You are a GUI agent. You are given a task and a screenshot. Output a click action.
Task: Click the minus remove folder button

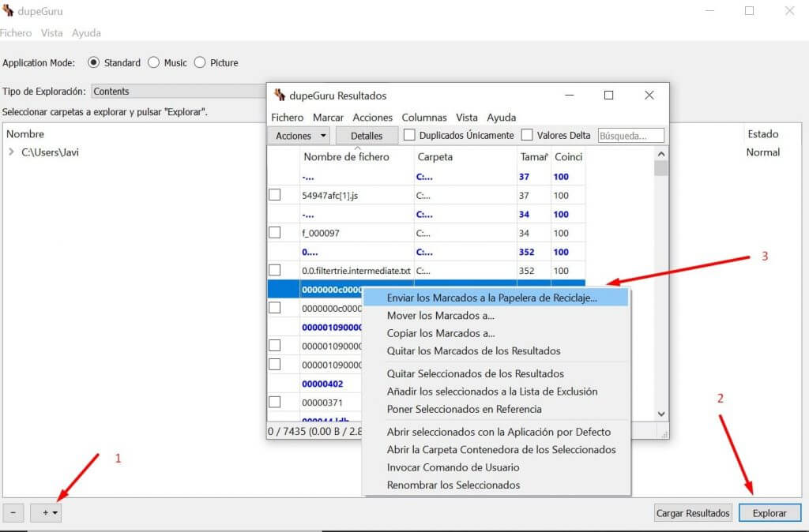(x=13, y=513)
